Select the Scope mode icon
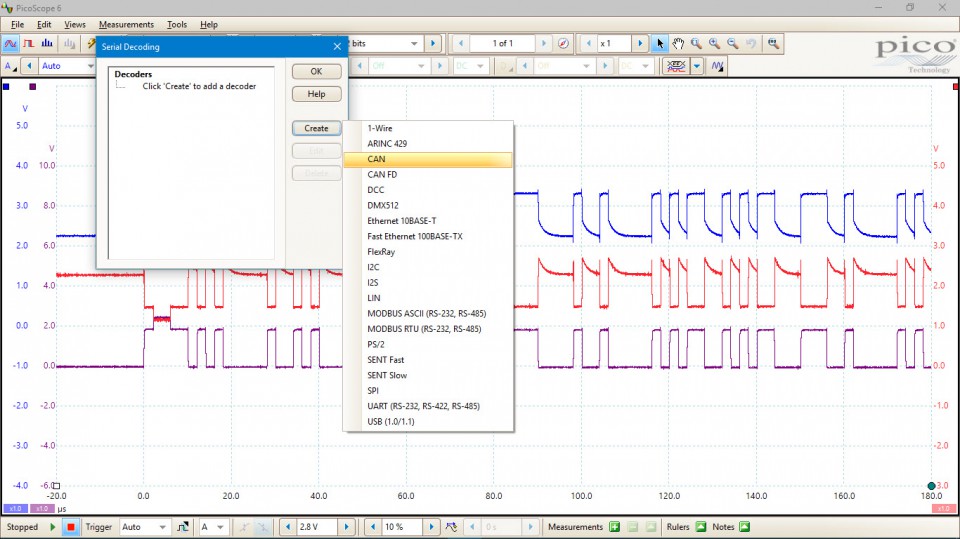960x539 pixels. (11, 44)
